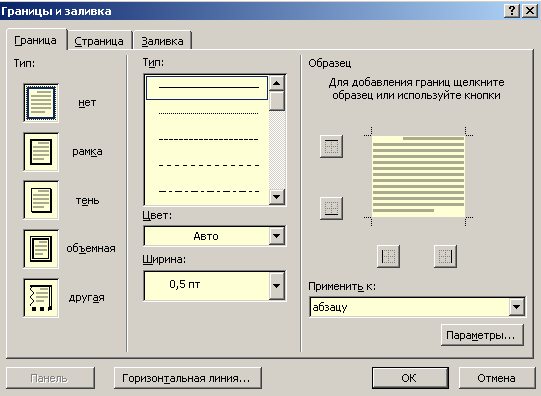The width and height of the screenshot is (541, 396).
Task: Pick the 'тень' shadow border icon
Action: 41,200
